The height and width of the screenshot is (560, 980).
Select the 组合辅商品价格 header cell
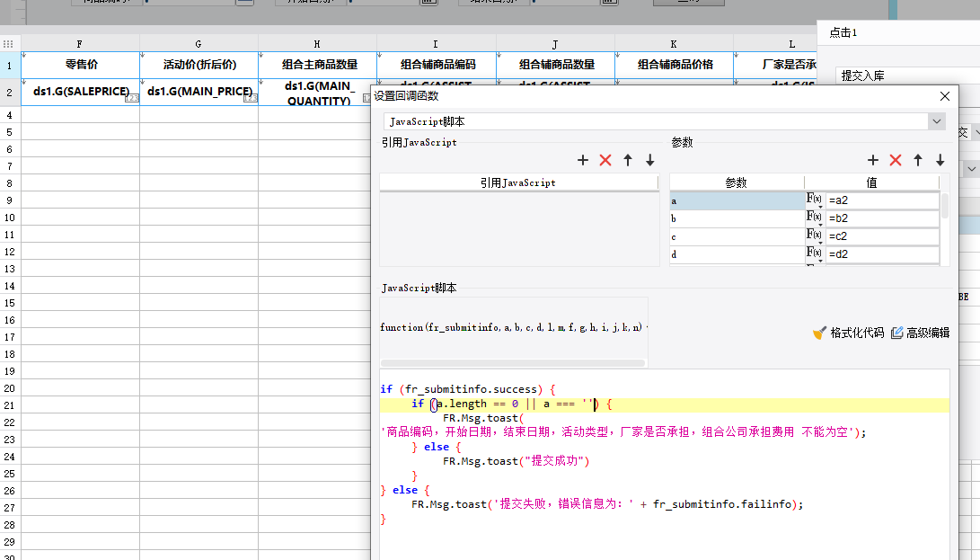675,65
